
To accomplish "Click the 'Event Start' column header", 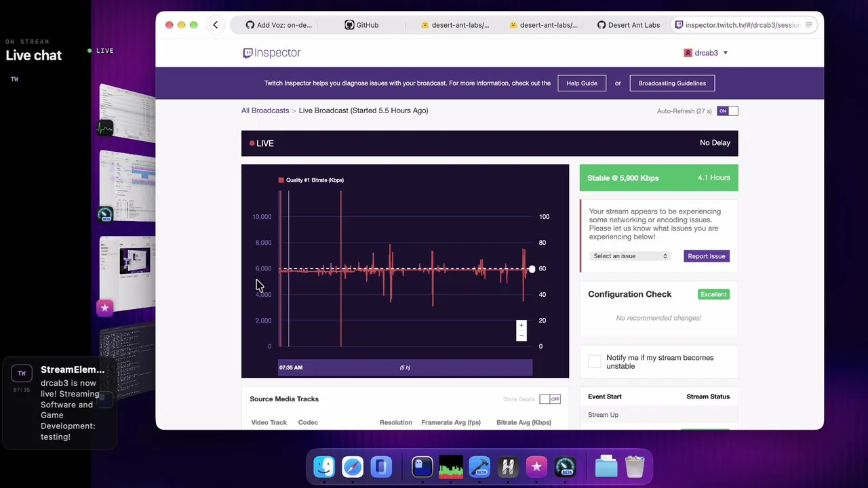I will pos(605,396).
